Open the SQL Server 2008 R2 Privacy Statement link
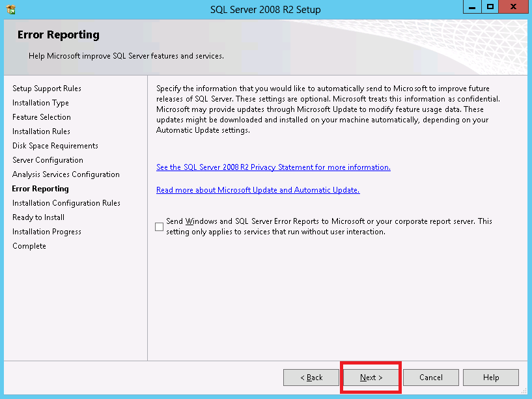Image resolution: width=532 pixels, height=399 pixels. pyautogui.click(x=273, y=167)
